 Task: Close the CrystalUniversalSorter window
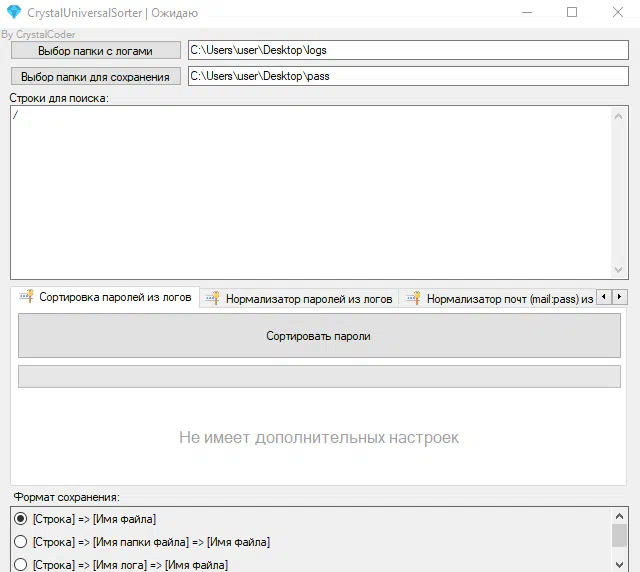coord(618,12)
